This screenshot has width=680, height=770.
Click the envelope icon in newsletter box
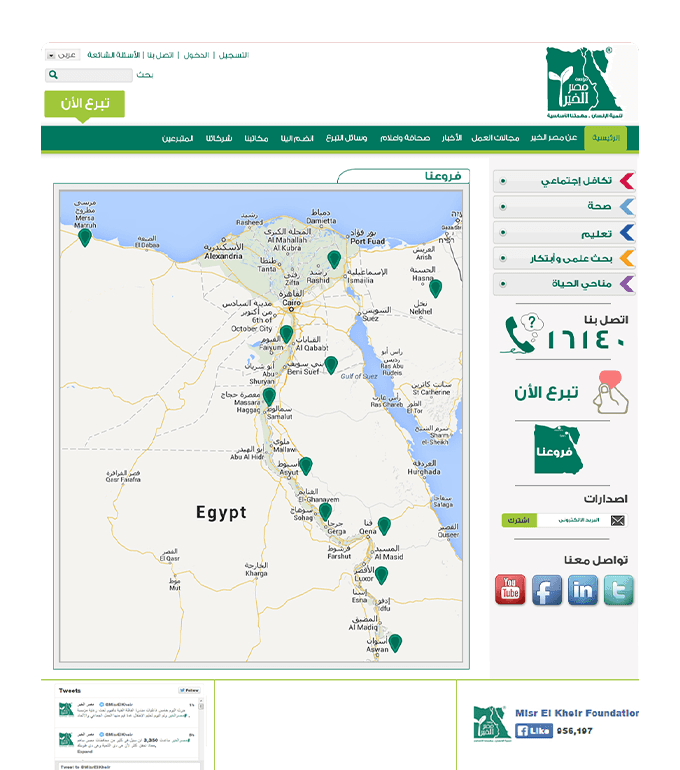click(618, 521)
